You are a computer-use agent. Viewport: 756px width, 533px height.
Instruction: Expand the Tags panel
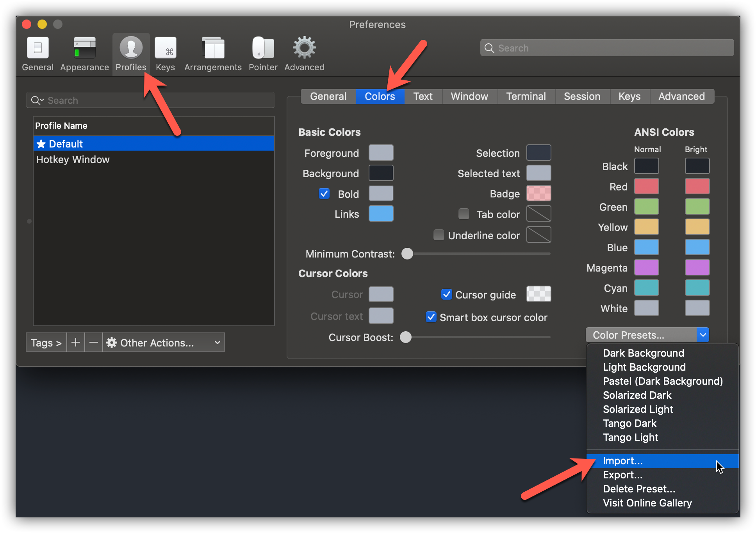(46, 343)
